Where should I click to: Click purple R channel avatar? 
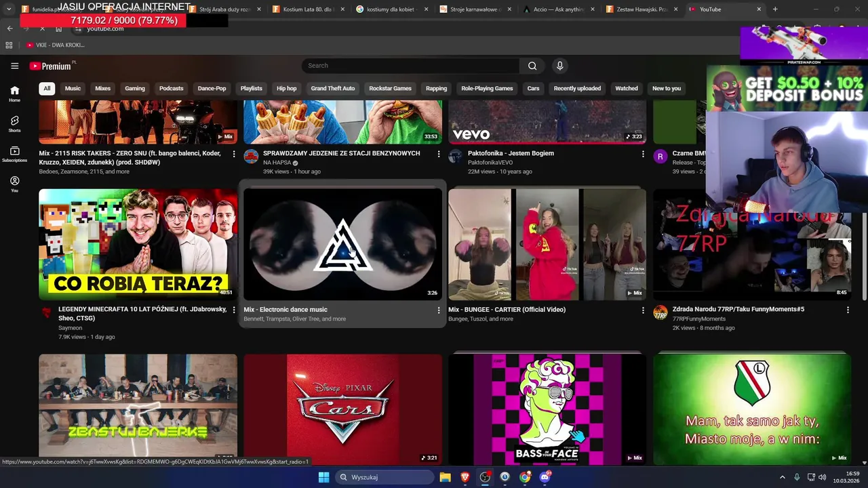660,157
